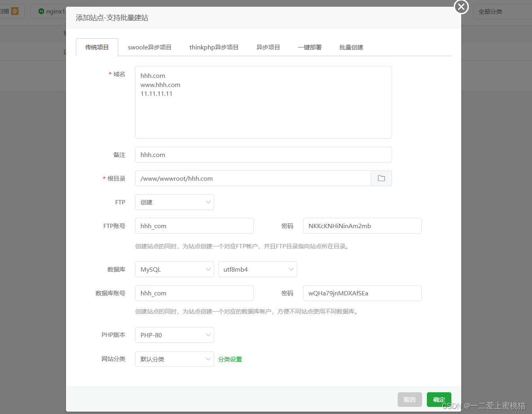Open the root directory folder browser icon
Viewport: 532px width, 414px height.
click(381, 178)
